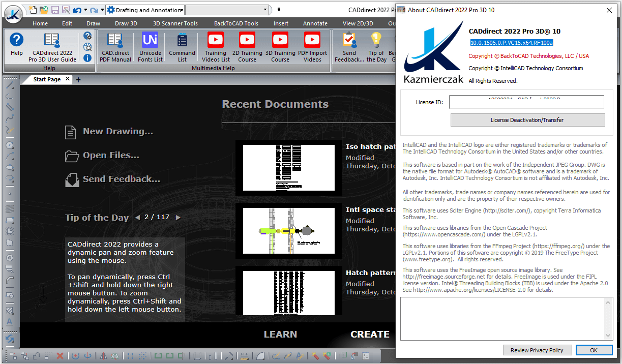Click the Send Feedback ribbon icon
The image size is (622, 364).
(x=349, y=47)
